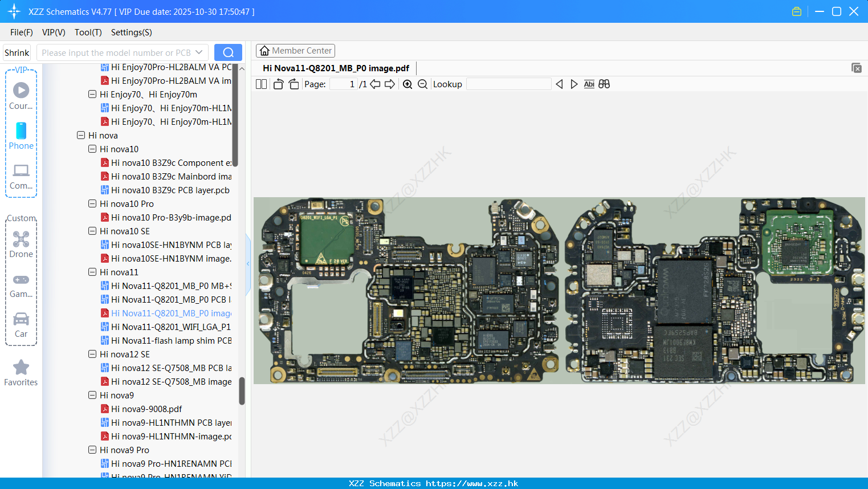
Task: Collapse the Hi nova10 Pro node
Action: click(x=92, y=203)
